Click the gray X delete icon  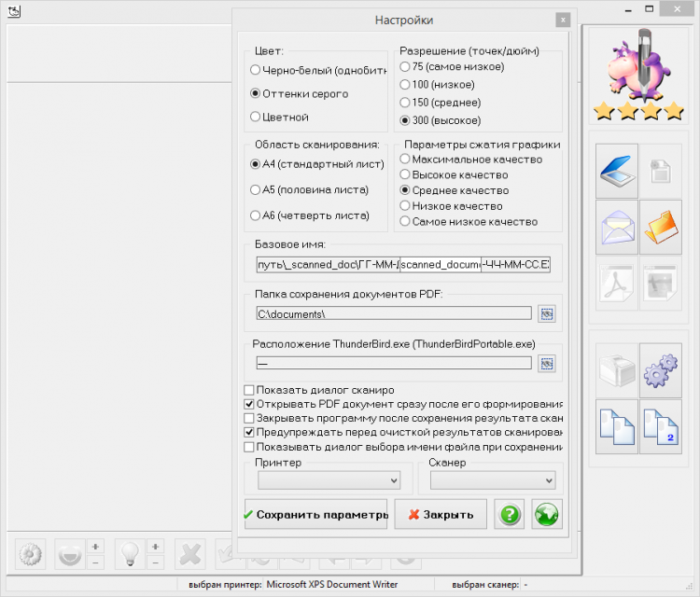tap(190, 554)
